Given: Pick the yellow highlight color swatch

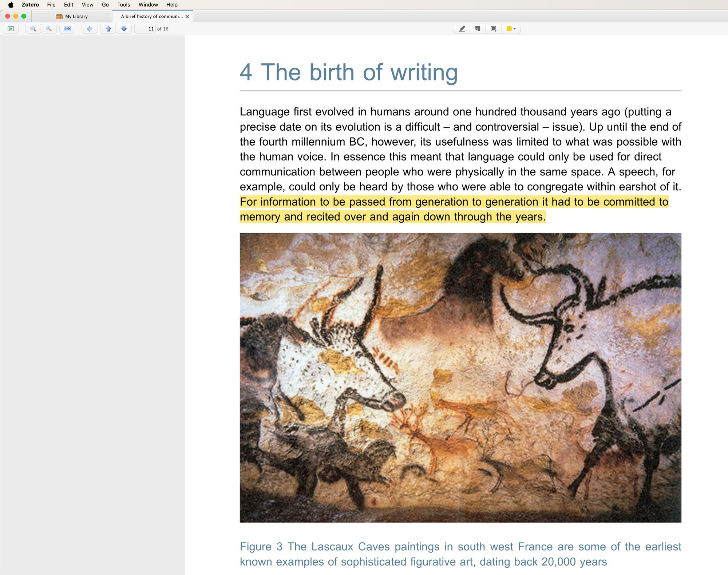Looking at the screenshot, I should click(x=509, y=29).
